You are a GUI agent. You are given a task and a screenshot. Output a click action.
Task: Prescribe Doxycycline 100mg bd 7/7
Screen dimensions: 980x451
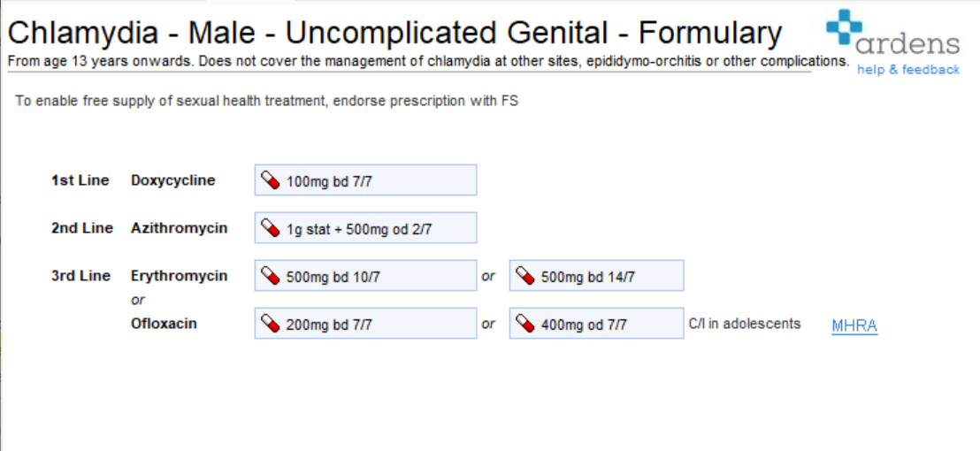[365, 180]
